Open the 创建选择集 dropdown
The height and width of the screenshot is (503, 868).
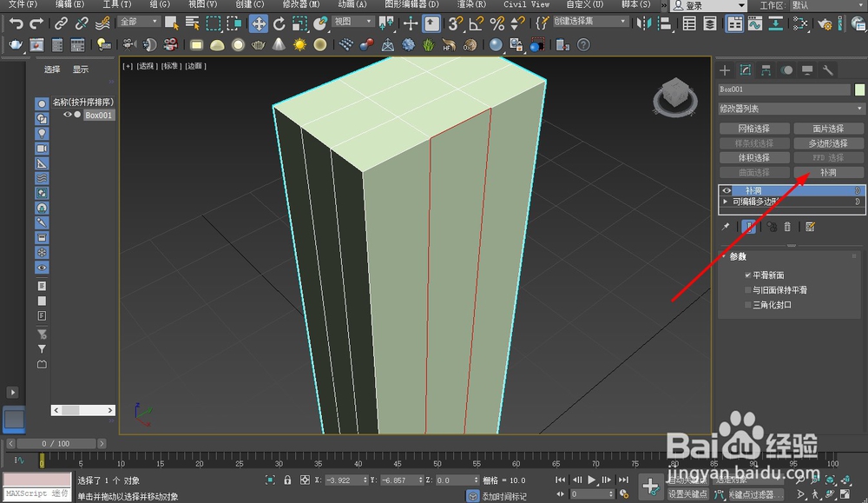(590, 22)
